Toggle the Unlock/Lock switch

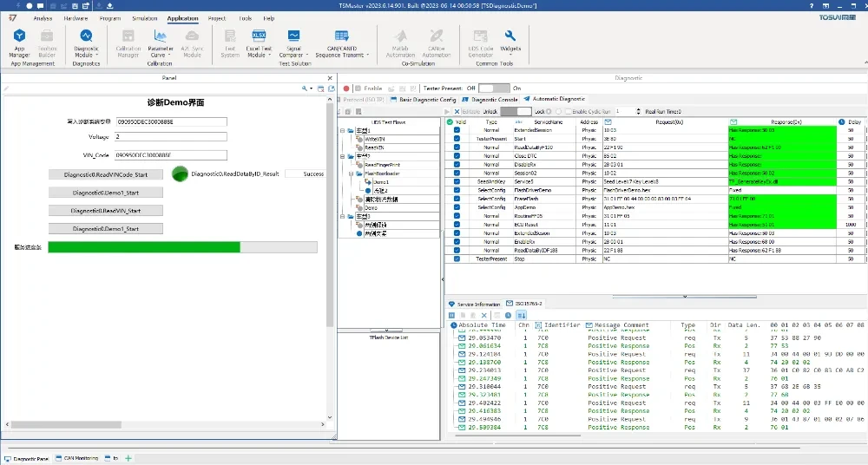[516, 111]
